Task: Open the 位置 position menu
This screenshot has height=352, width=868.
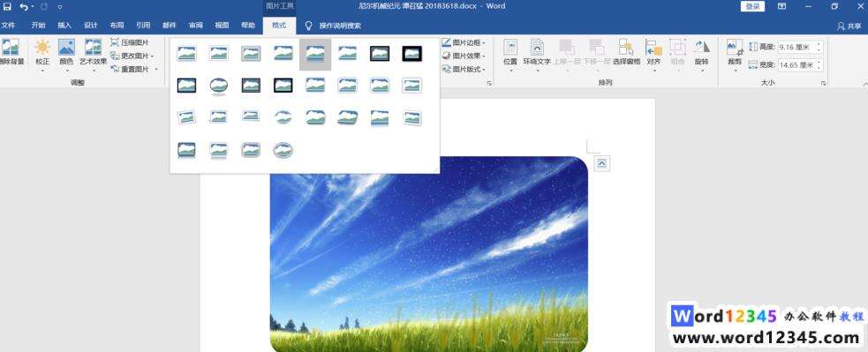Action: point(509,56)
